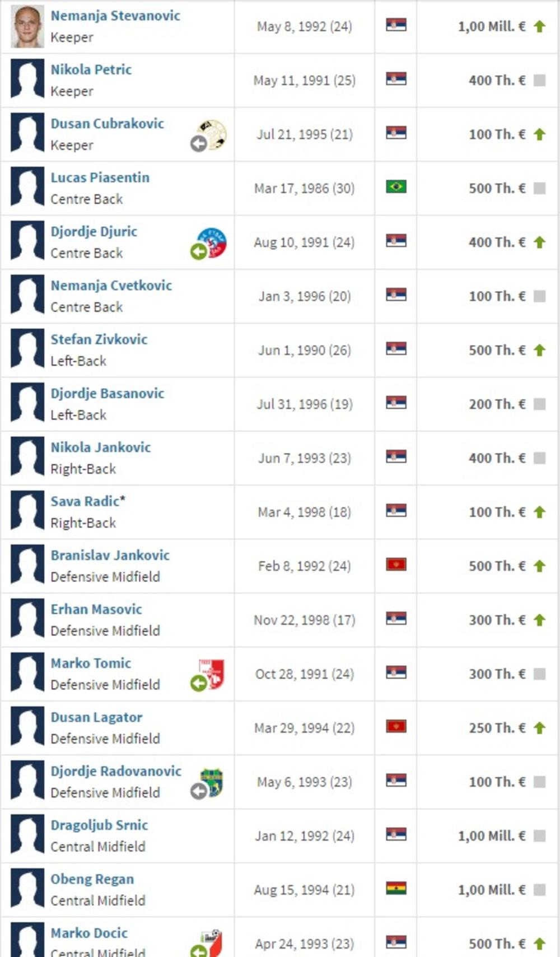
Task: Open Lucas Piasentin's player profile
Action: coord(100,178)
